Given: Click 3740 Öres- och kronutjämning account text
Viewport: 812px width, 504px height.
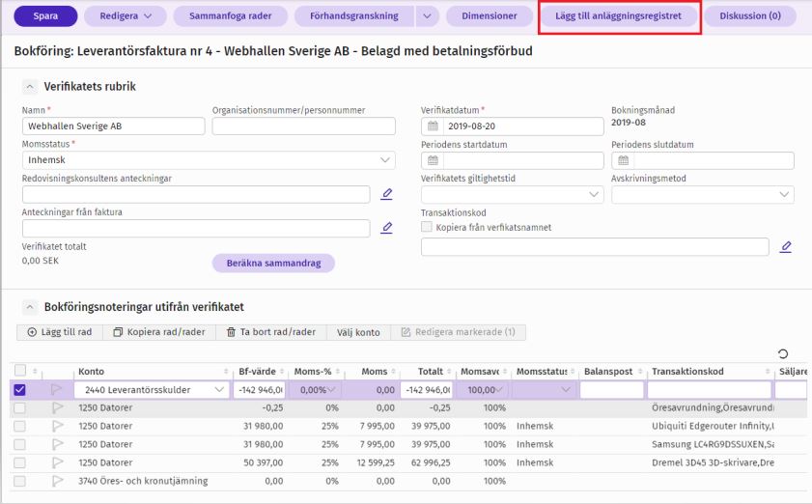Looking at the screenshot, I should pyautogui.click(x=143, y=481).
